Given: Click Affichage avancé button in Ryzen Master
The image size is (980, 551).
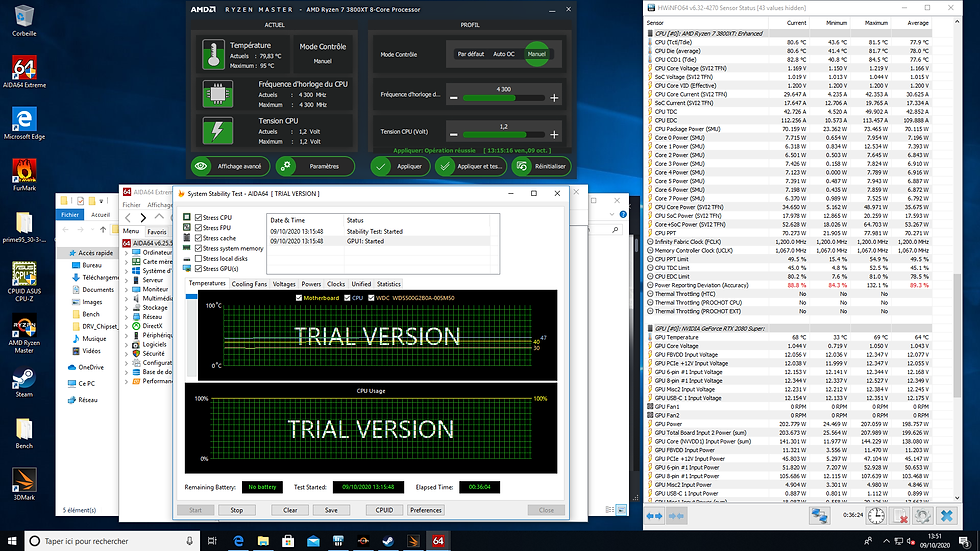Looking at the screenshot, I should tap(231, 166).
